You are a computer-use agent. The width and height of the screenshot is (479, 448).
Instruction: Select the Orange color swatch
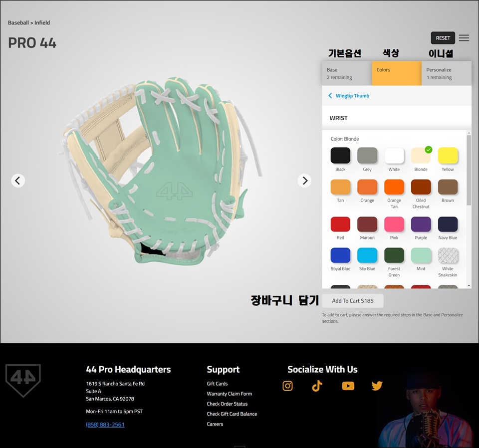tap(367, 187)
